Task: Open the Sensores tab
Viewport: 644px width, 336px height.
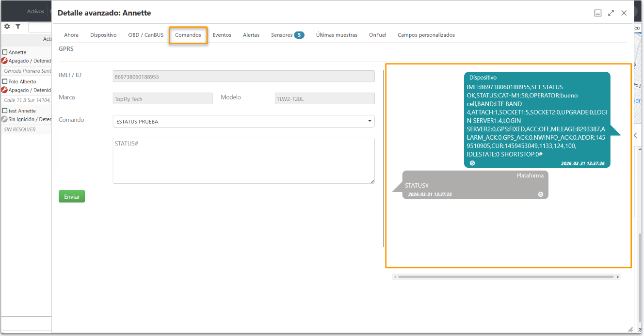Action: click(288, 35)
